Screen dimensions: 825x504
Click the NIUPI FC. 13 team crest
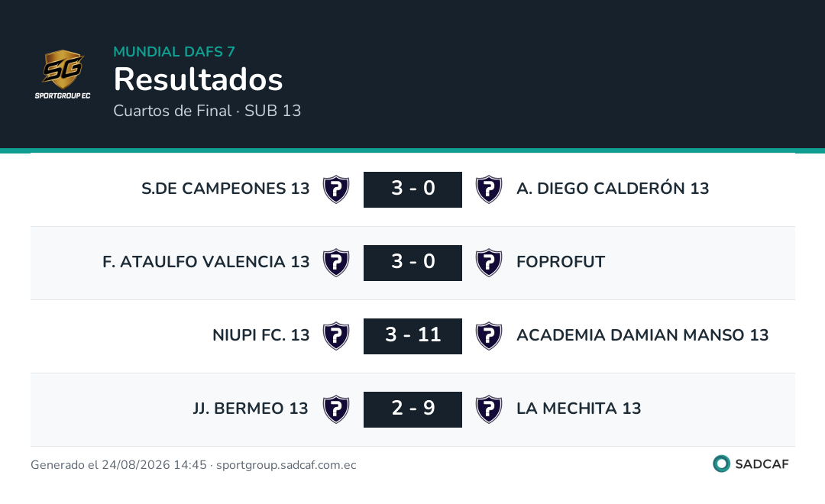(x=336, y=336)
